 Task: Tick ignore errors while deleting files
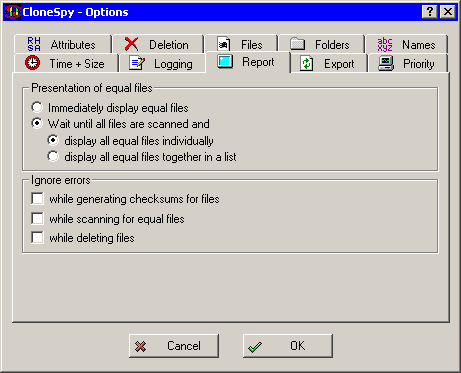[x=83, y=238]
